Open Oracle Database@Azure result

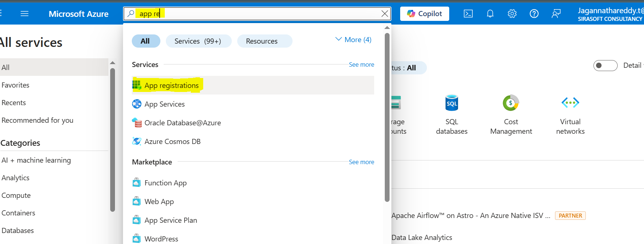point(253,123)
